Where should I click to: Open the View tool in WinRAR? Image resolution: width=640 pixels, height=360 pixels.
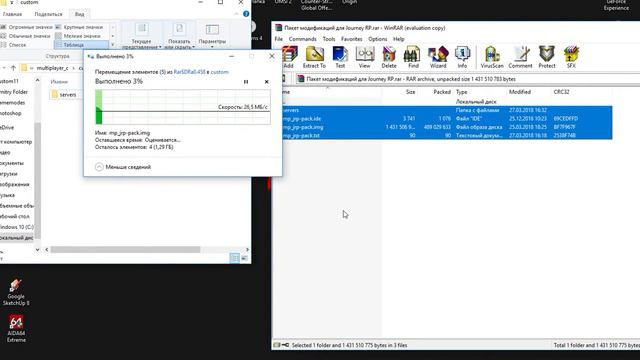(364, 57)
